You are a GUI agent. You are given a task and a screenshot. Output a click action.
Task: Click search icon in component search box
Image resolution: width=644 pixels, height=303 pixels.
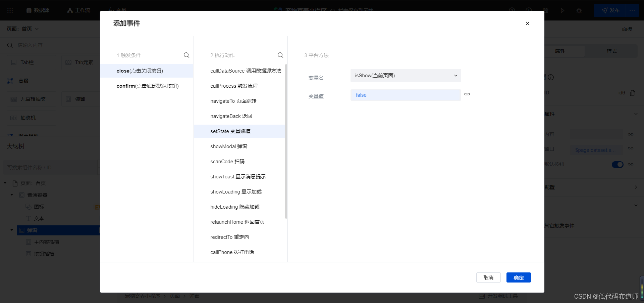10,45
